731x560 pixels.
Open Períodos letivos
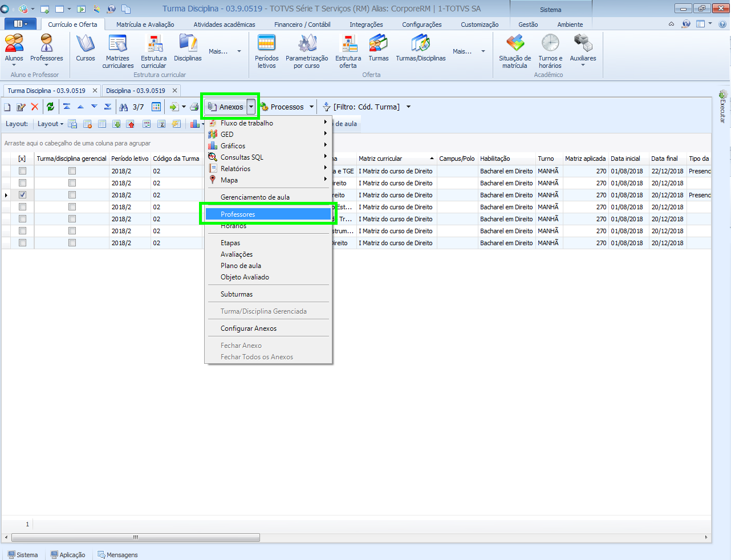click(267, 51)
